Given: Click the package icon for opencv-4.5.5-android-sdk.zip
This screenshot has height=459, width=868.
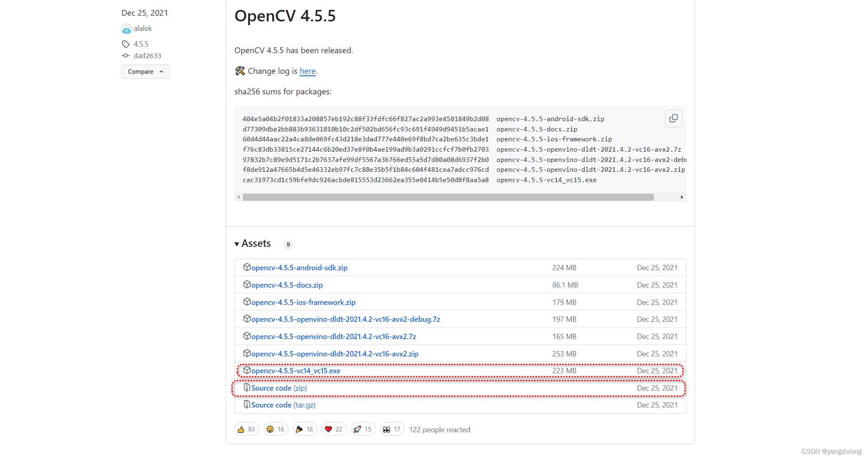Looking at the screenshot, I should [247, 267].
